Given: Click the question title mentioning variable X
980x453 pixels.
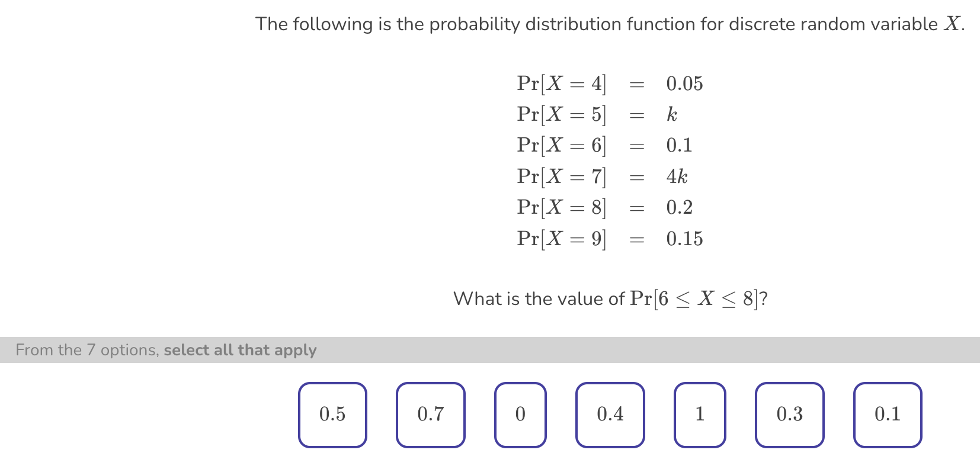Looking at the screenshot, I should pos(609,24).
